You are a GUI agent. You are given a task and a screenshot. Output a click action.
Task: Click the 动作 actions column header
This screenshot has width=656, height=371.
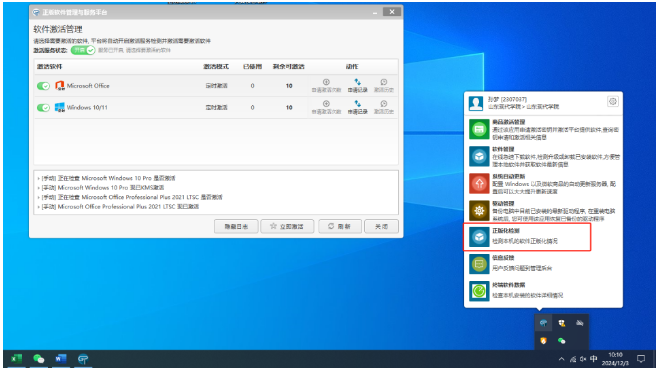(x=352, y=67)
